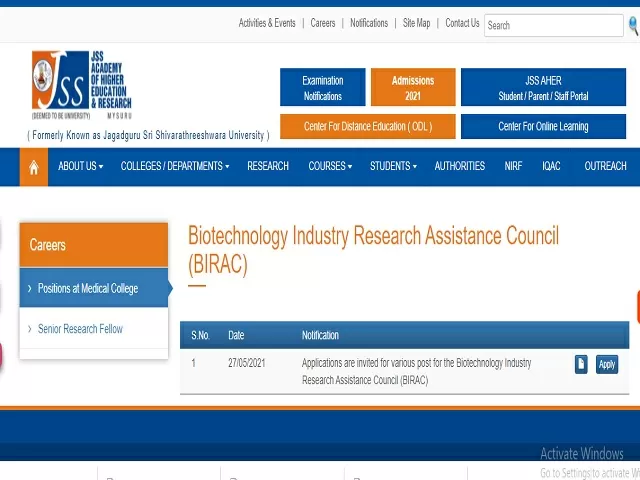The width and height of the screenshot is (640, 480).
Task: Open the notification document file icon
Action: tap(581, 364)
